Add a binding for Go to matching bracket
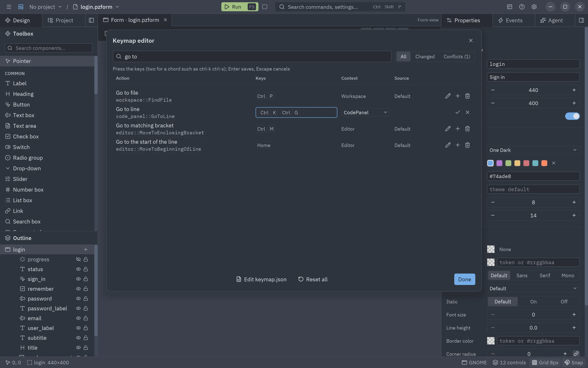Image resolution: width=588 pixels, height=368 pixels. click(458, 129)
